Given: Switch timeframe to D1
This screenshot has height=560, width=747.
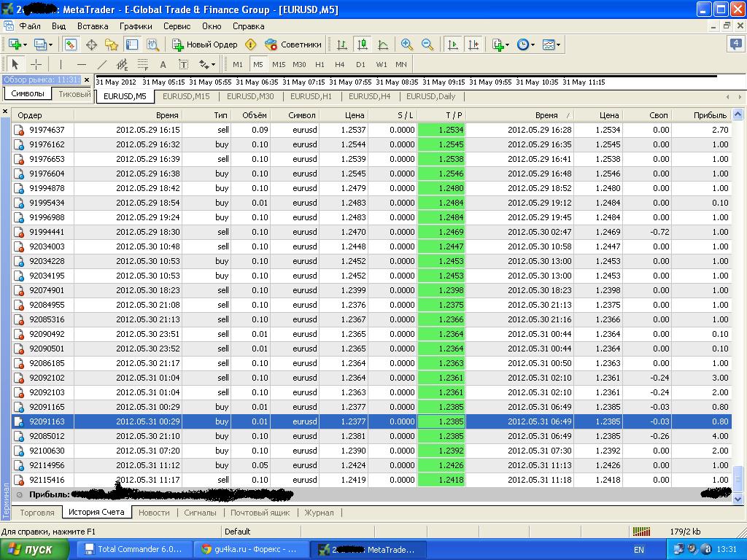Looking at the screenshot, I should coord(360,64).
